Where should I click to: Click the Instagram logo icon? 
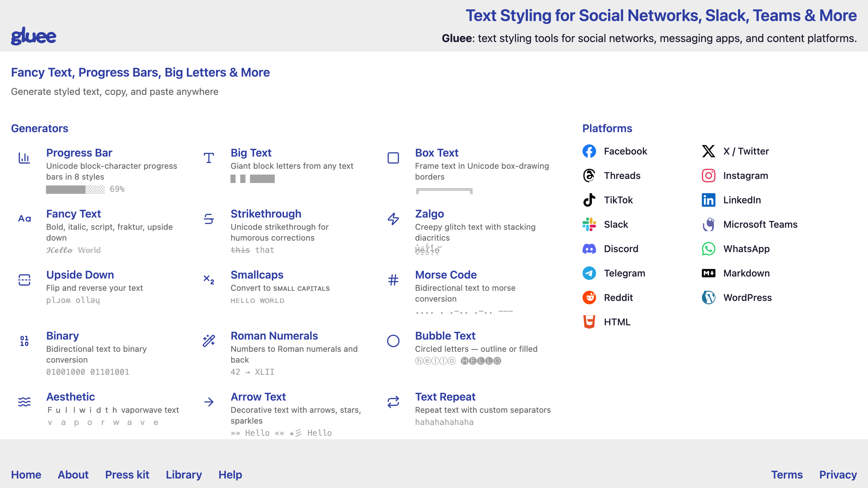(x=709, y=176)
